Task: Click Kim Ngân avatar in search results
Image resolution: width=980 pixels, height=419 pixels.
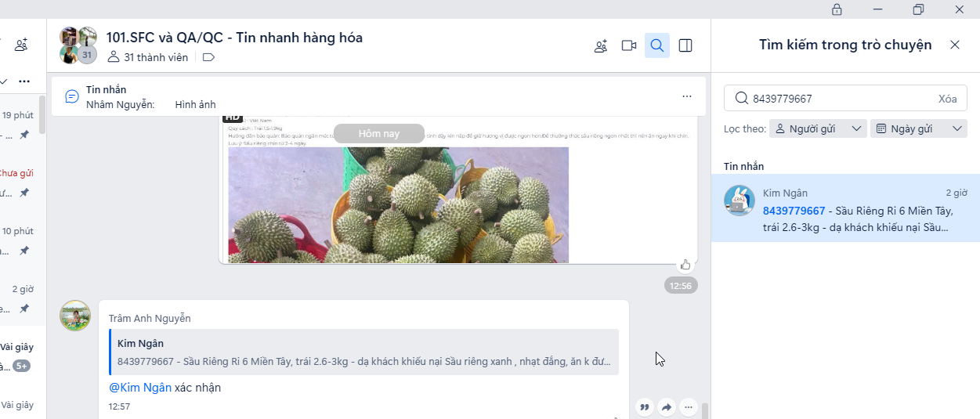Action: (740, 200)
